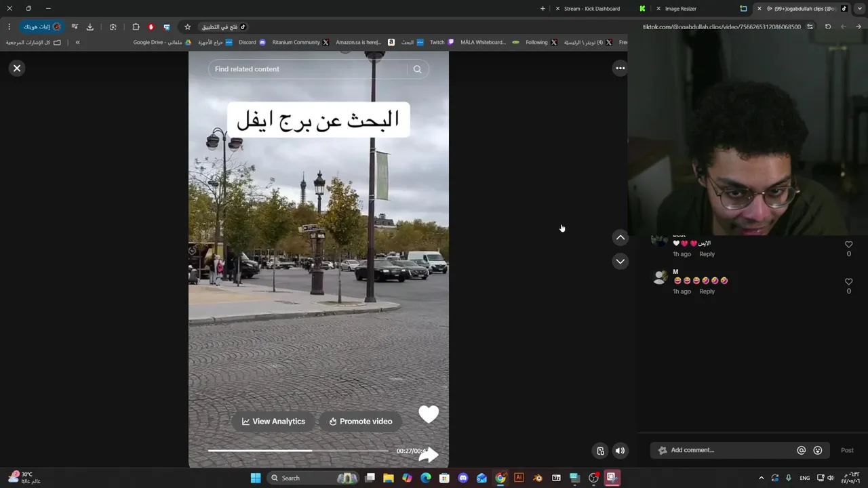868x488 pixels.
Task: Close the TikTok video viewer
Action: point(17,68)
